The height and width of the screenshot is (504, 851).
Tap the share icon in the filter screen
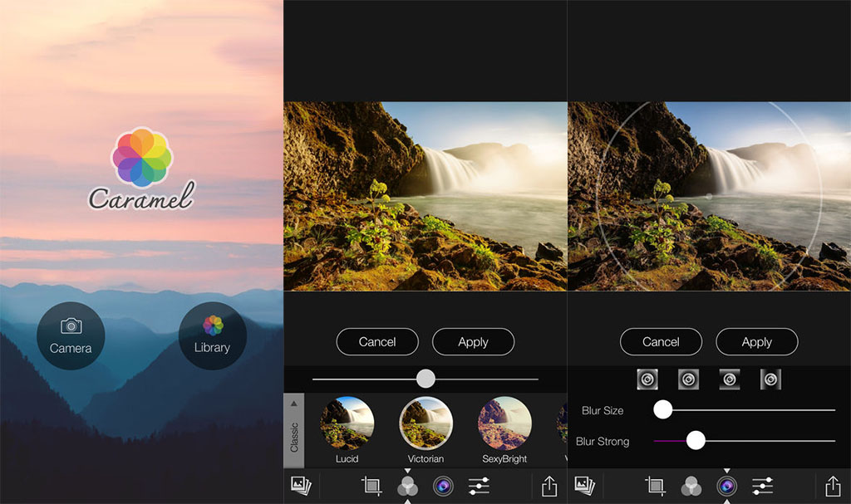point(548,487)
